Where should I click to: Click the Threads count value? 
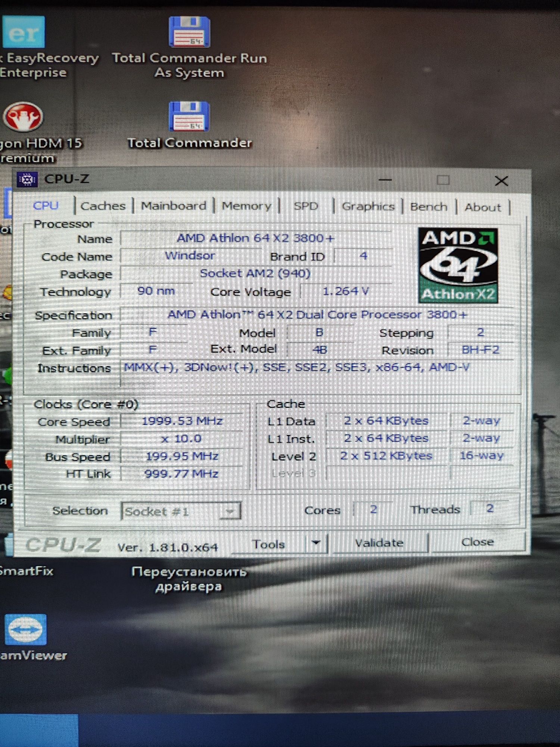click(x=490, y=508)
